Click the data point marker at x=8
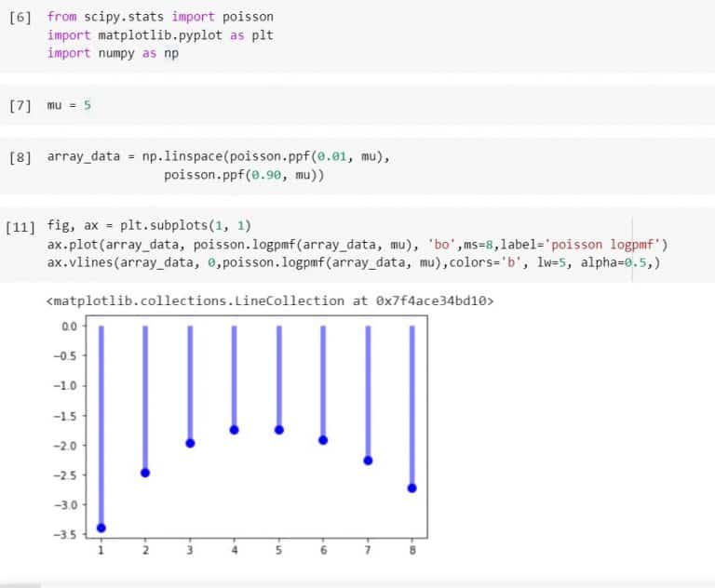 tap(411, 488)
